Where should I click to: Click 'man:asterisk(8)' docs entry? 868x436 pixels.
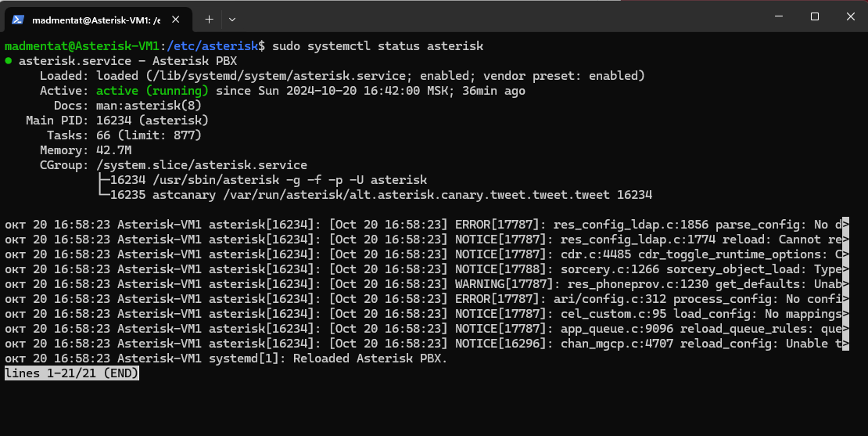pos(149,106)
